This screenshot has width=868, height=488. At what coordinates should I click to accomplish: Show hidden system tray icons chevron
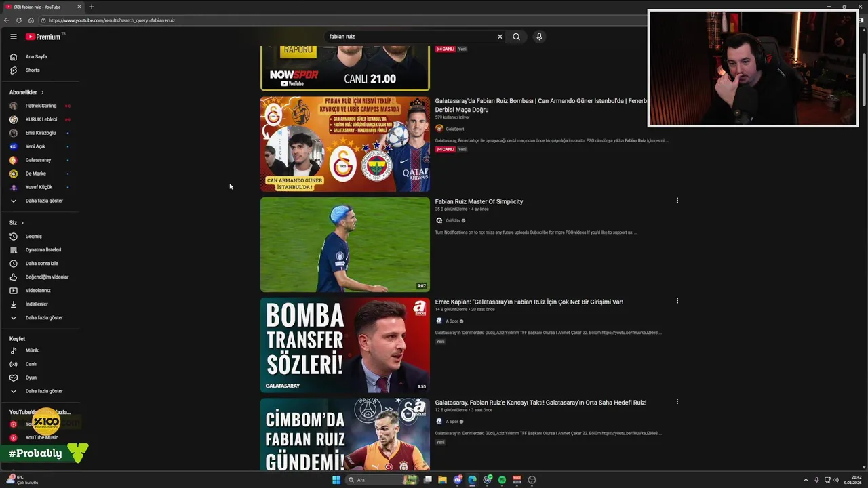tap(806, 480)
